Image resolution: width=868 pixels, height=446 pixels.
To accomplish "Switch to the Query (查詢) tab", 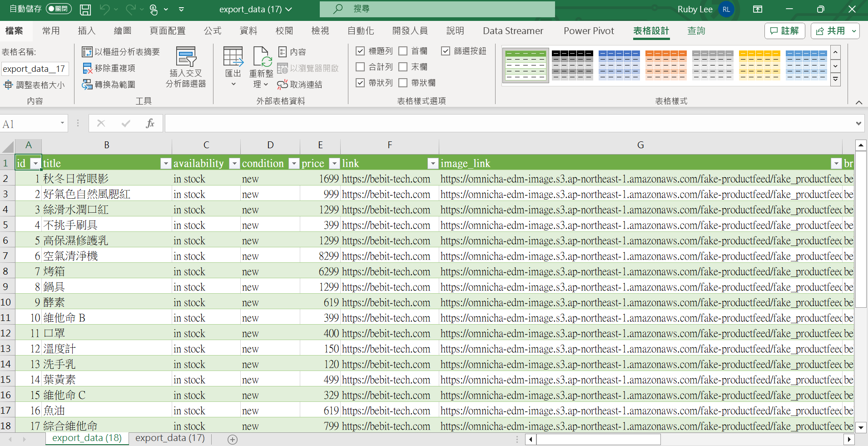I will (x=696, y=31).
